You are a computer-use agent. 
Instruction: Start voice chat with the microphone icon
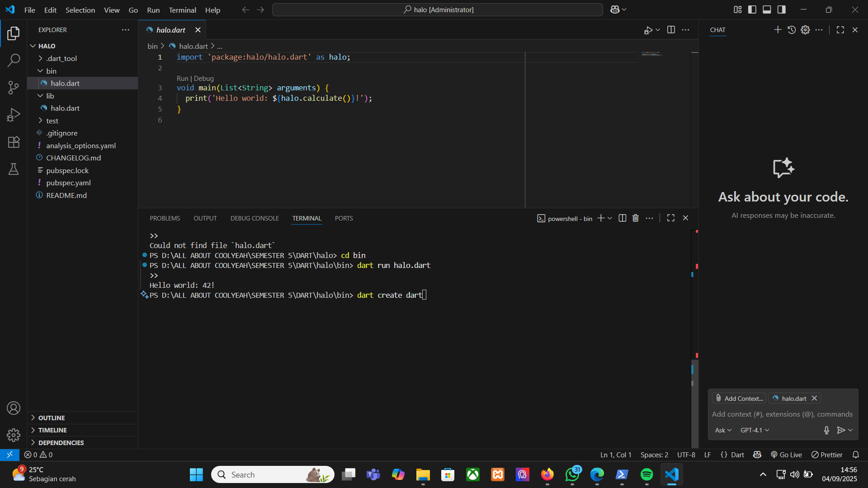(826, 430)
